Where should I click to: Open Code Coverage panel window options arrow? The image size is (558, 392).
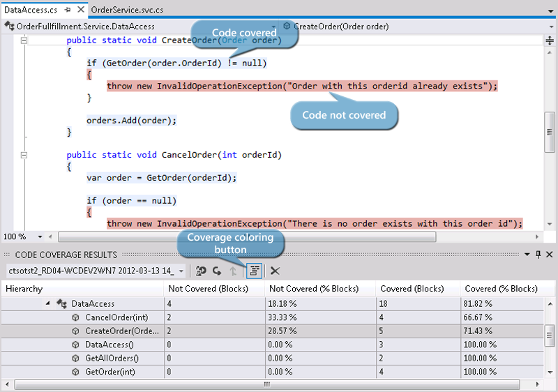(527, 255)
